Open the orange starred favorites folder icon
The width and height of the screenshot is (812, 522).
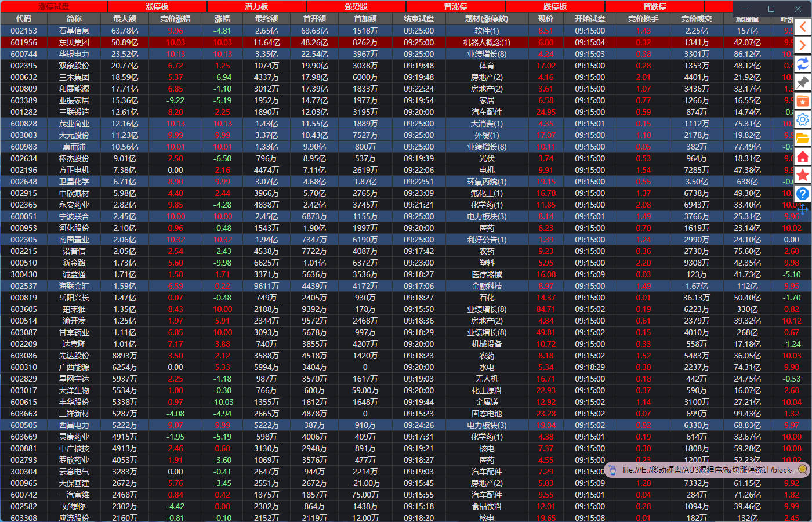coord(803,101)
